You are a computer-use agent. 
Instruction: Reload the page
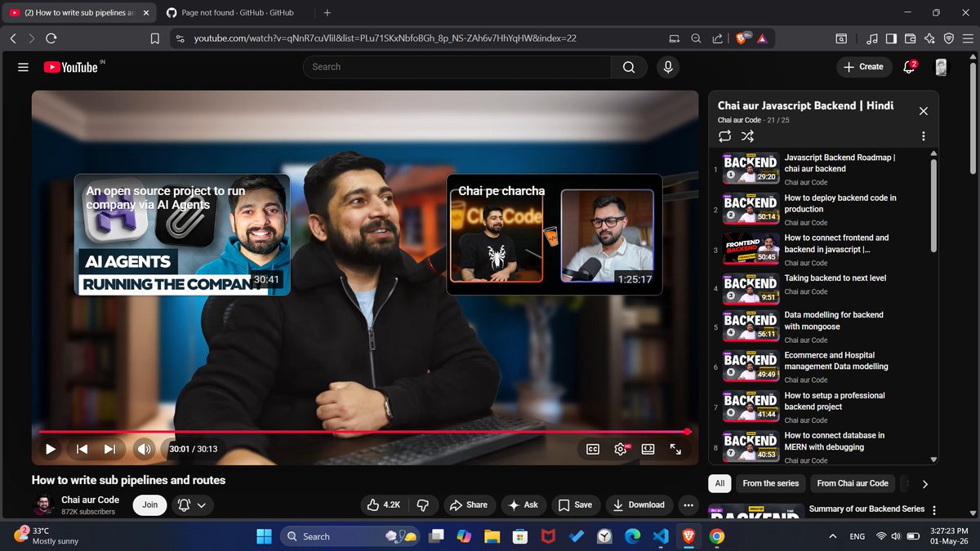pos(51,38)
